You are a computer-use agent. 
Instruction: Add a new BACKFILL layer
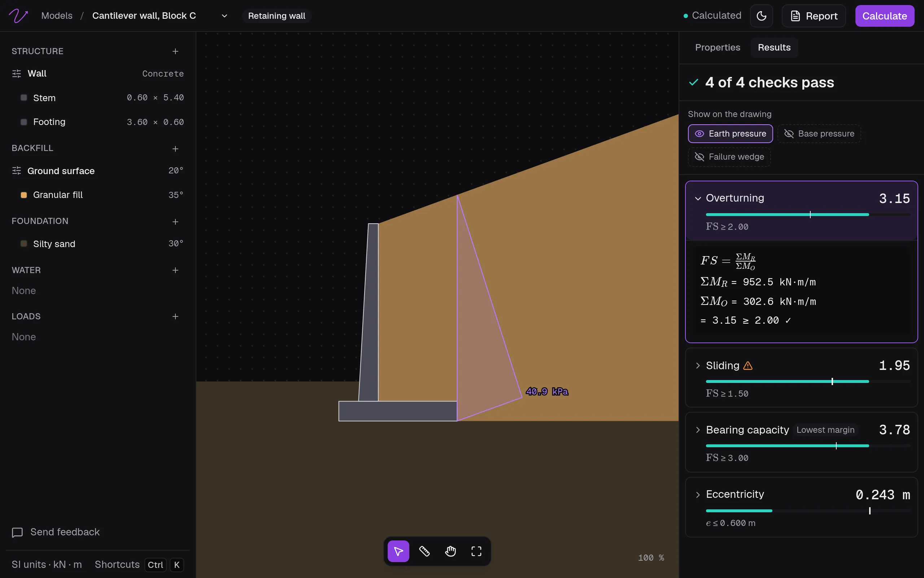click(175, 148)
